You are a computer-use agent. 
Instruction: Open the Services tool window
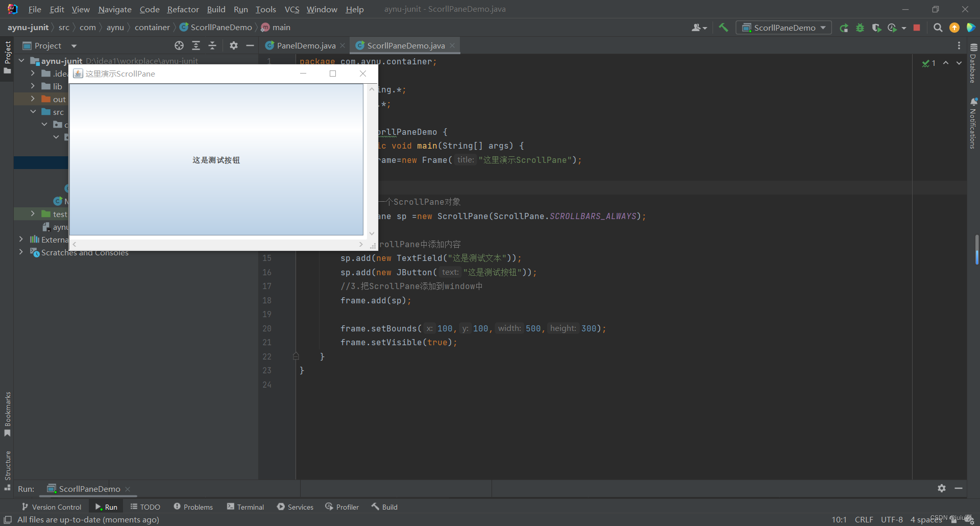pyautogui.click(x=296, y=507)
